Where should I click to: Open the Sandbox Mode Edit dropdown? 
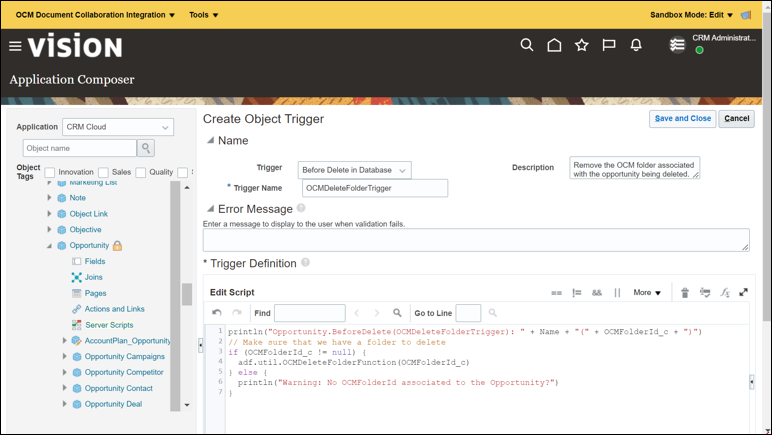coord(692,15)
